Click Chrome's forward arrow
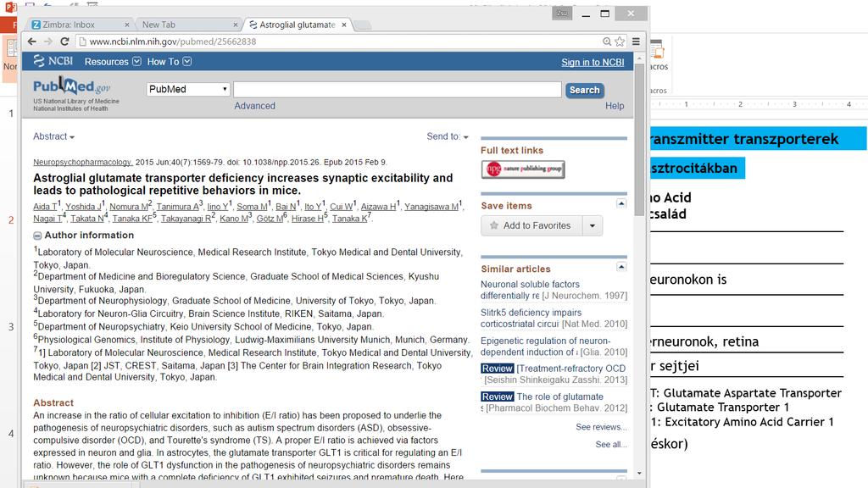This screenshot has height=488, width=868. click(x=48, y=42)
